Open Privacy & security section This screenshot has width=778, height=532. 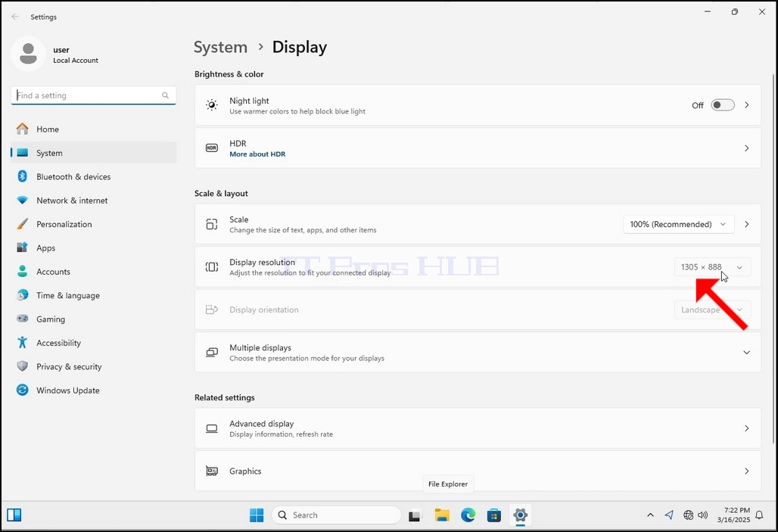coord(93,367)
